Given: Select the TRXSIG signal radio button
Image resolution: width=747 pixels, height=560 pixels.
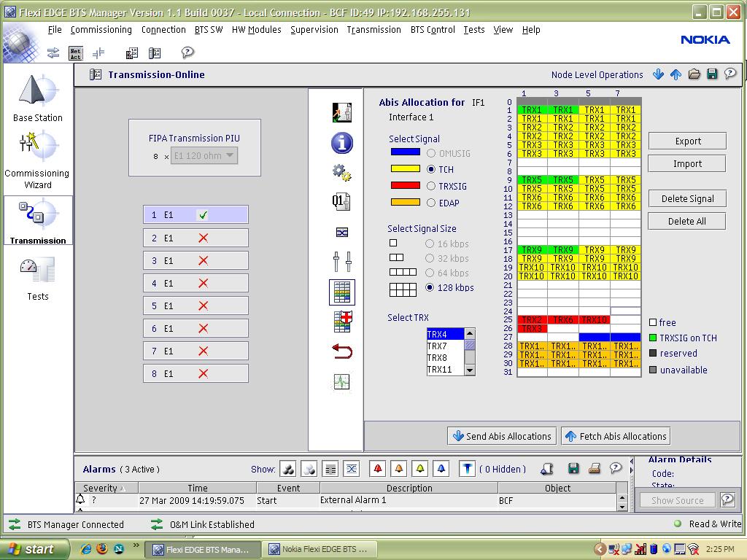Looking at the screenshot, I should 431,187.
